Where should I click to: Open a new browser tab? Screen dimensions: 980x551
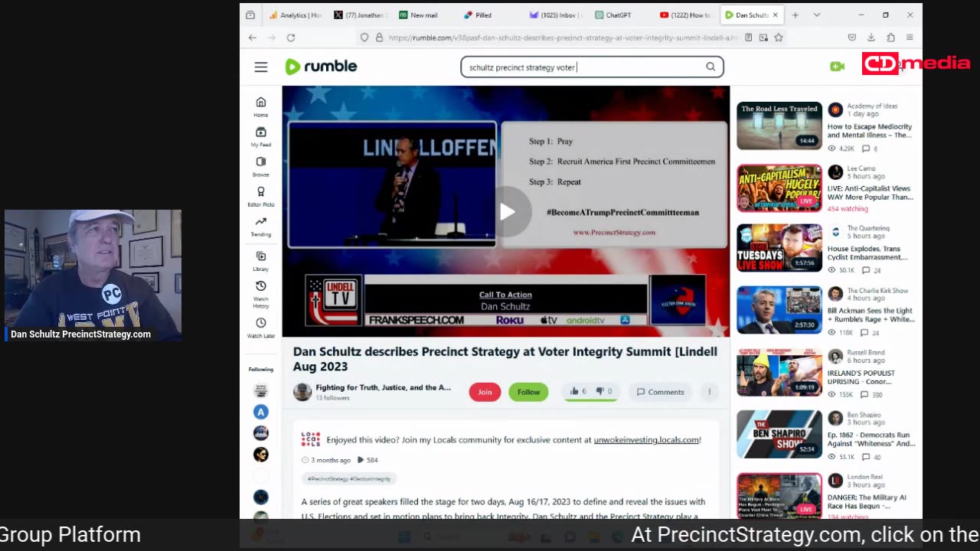coord(795,15)
